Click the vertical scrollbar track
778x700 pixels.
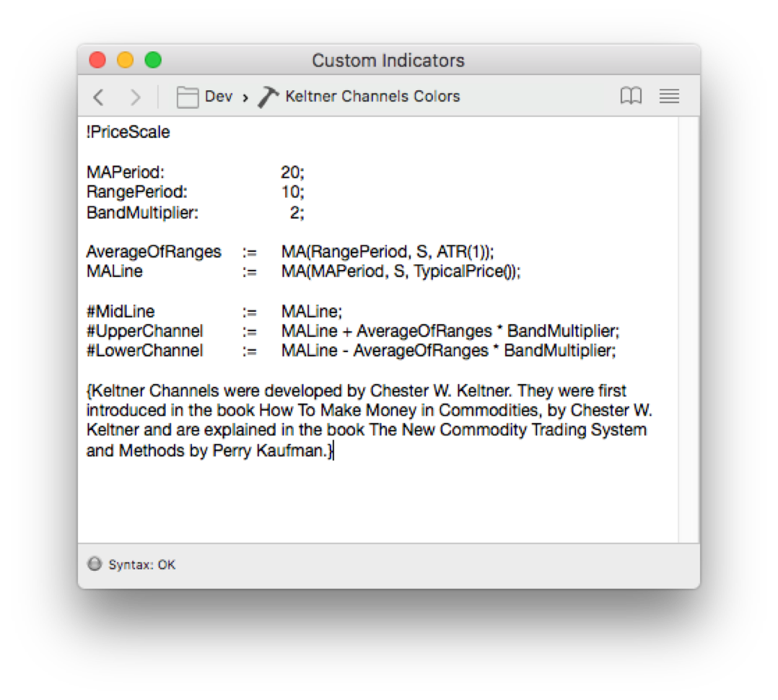689,325
